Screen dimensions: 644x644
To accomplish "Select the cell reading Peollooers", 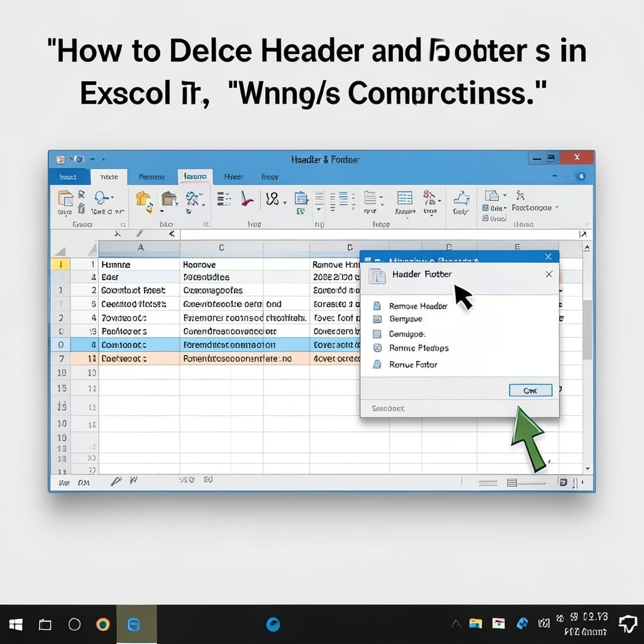I will pyautogui.click(x=139, y=331).
